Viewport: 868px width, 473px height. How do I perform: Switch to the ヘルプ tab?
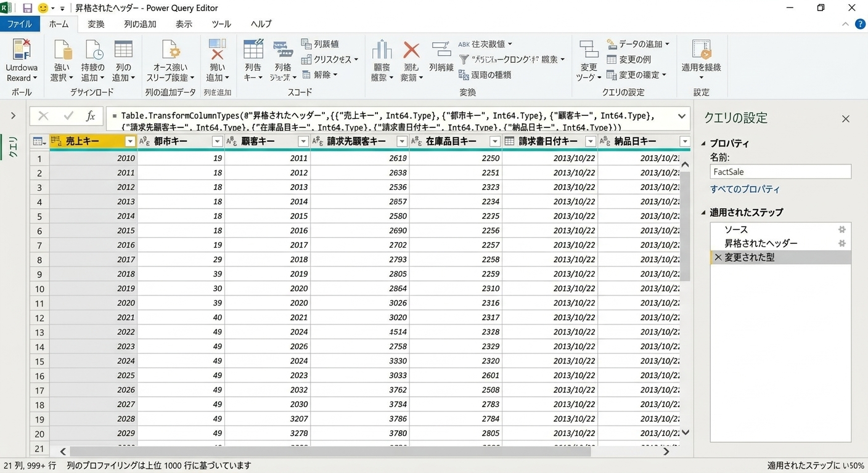pos(261,24)
